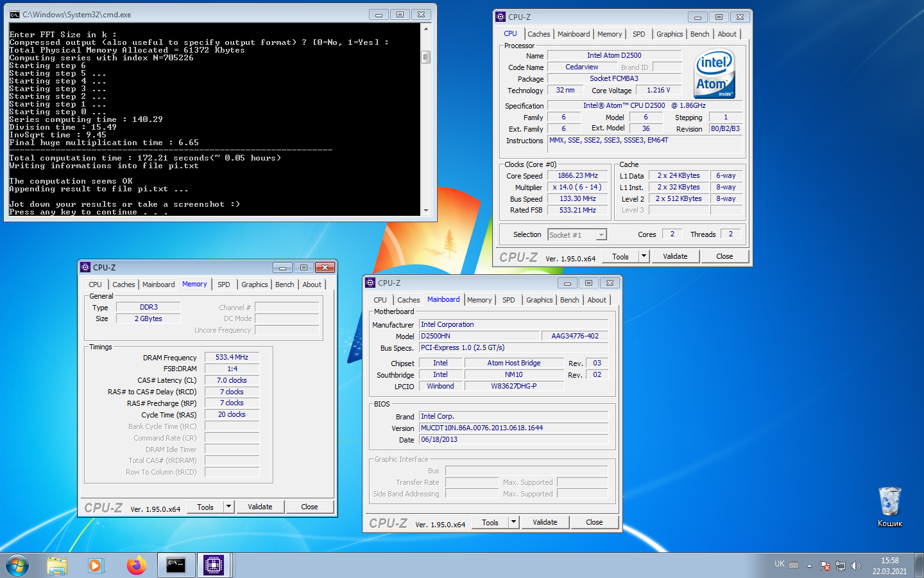Click Tools button in Memory window

point(205,507)
